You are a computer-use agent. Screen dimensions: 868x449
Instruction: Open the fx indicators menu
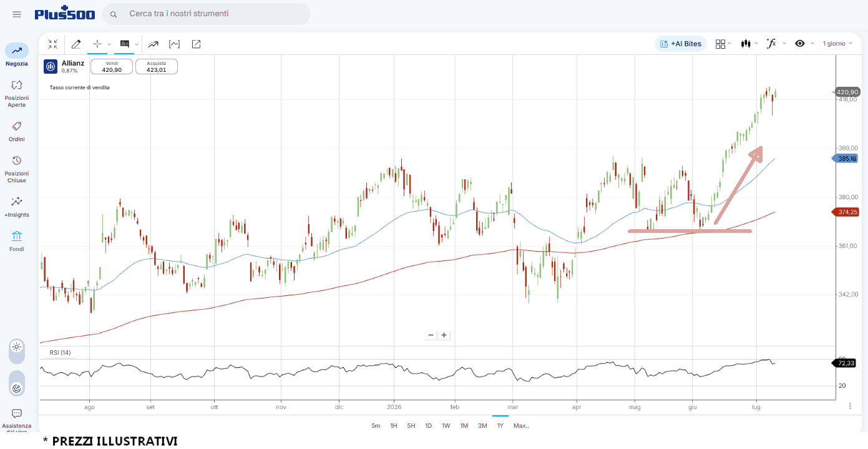pyautogui.click(x=771, y=44)
